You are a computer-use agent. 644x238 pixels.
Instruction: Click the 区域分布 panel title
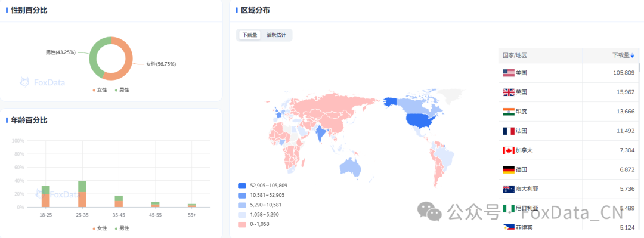pyautogui.click(x=255, y=10)
